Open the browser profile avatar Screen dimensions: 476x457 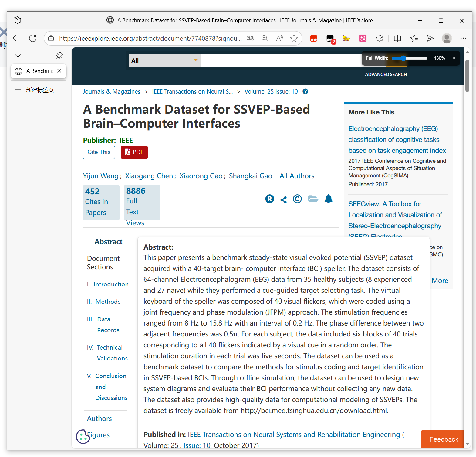[447, 38]
